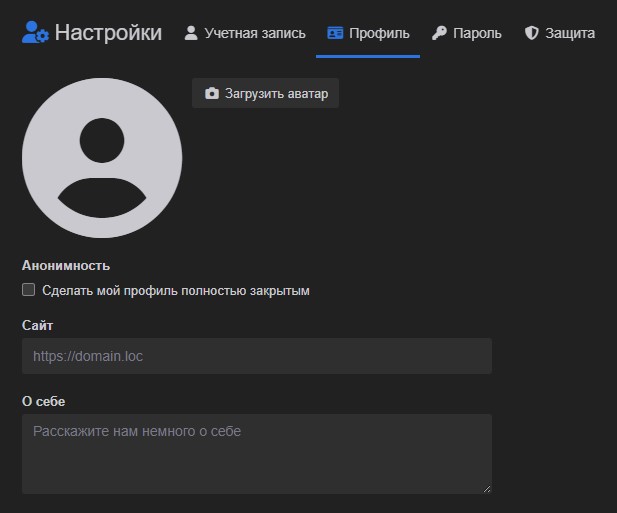This screenshot has height=513, width=617.
Task: Select the Профиль tab label
Action: click(379, 33)
